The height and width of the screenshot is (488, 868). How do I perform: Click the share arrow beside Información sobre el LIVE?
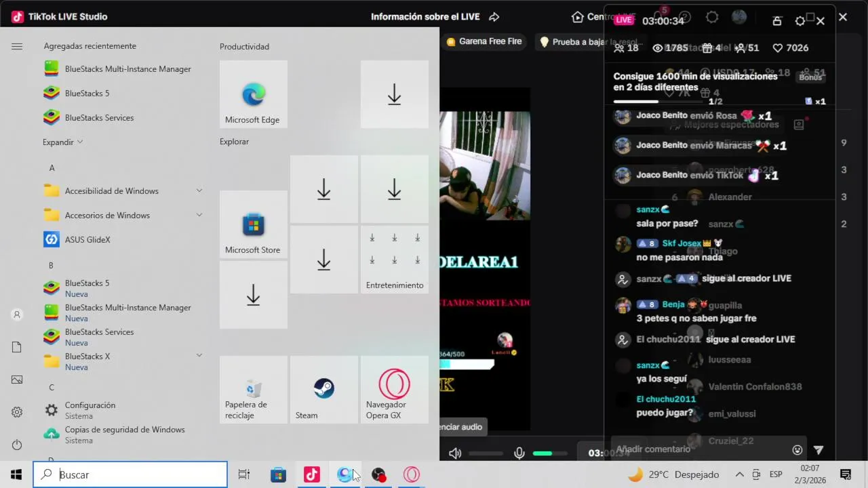(x=494, y=17)
